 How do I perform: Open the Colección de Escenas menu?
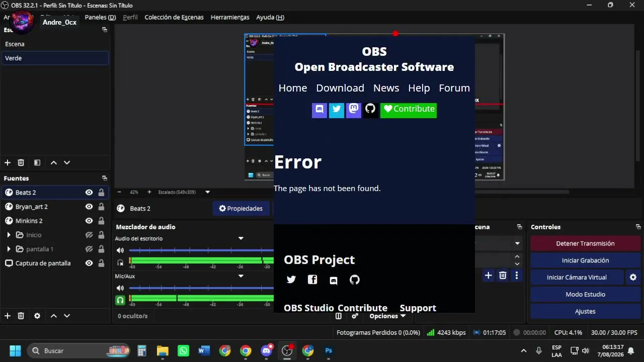point(174,17)
